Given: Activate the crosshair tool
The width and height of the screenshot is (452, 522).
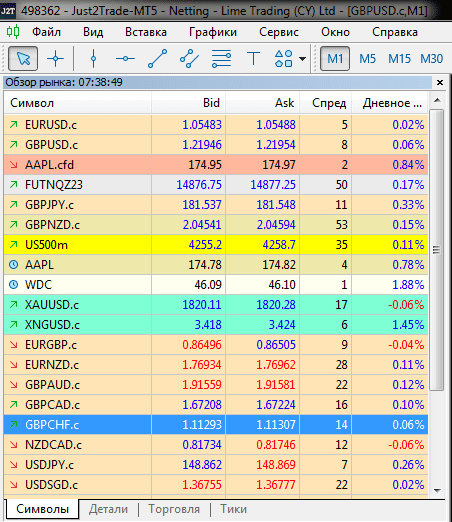Looking at the screenshot, I should tap(55, 59).
